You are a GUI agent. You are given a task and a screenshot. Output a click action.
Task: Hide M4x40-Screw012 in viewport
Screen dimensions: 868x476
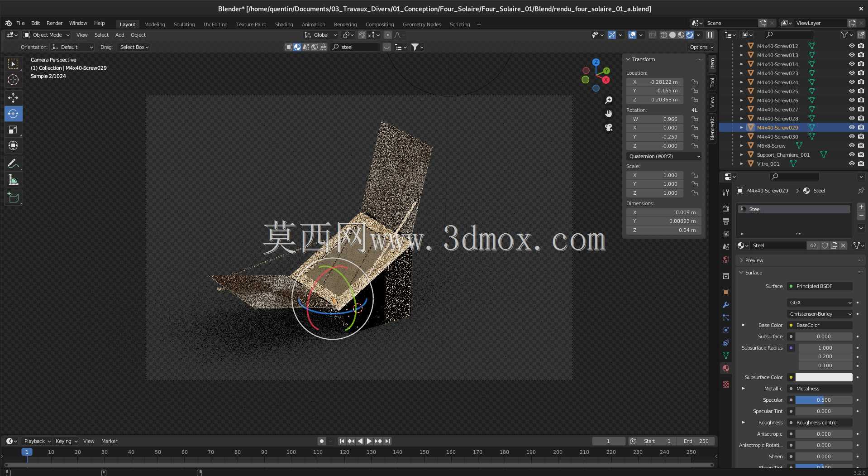(x=851, y=46)
